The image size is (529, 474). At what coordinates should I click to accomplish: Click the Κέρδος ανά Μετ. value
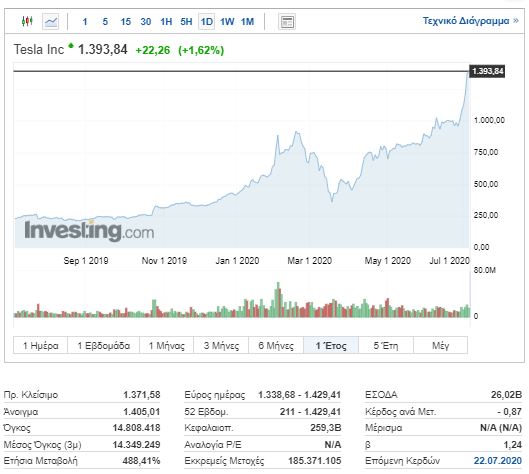[x=509, y=412]
